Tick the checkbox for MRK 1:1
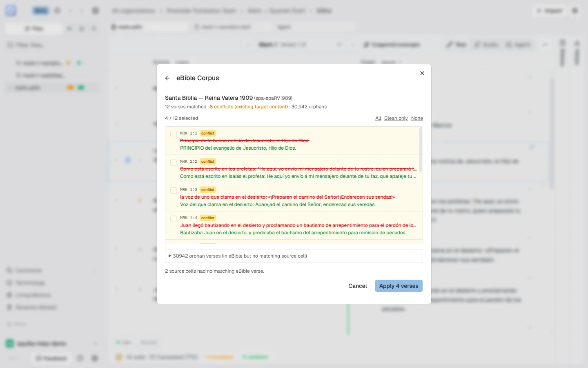Screen dimensions: 588x368 (174, 134)
